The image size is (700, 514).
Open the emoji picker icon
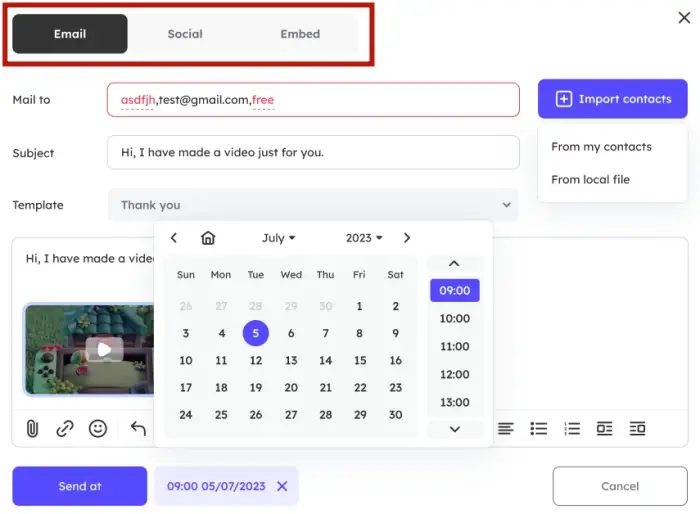98,428
